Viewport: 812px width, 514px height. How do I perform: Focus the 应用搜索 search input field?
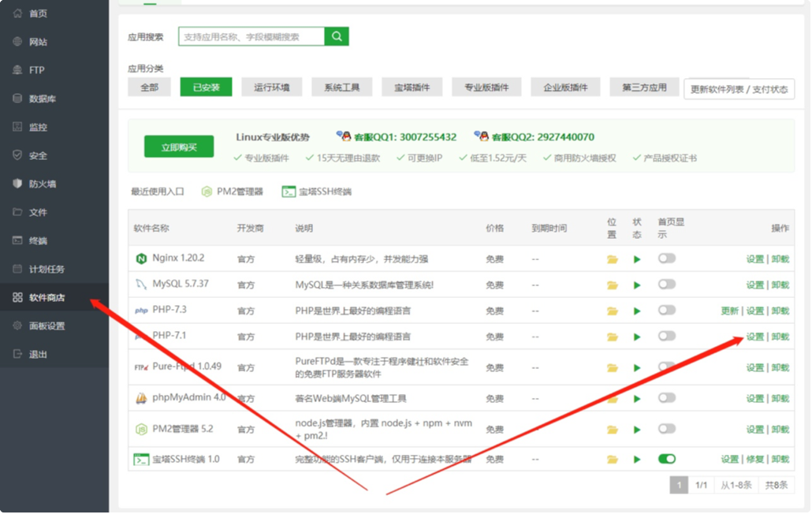251,36
